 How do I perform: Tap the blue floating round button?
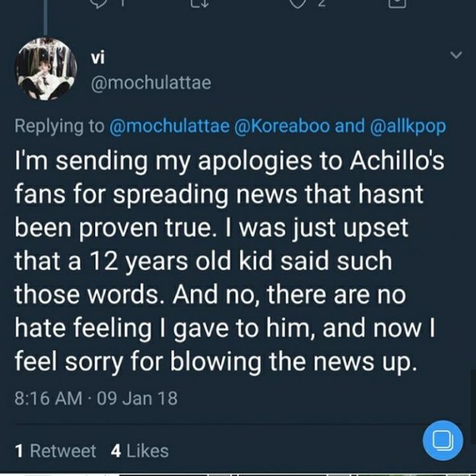442,440
